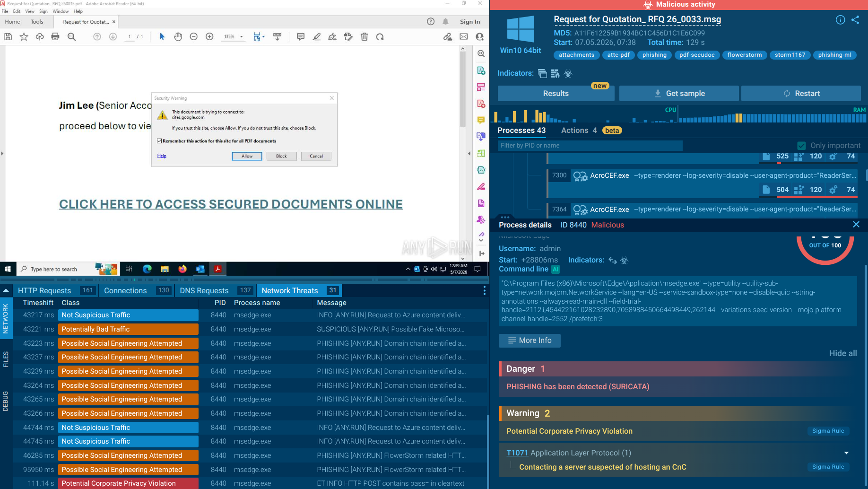Click the Windows Start button

click(x=8, y=269)
